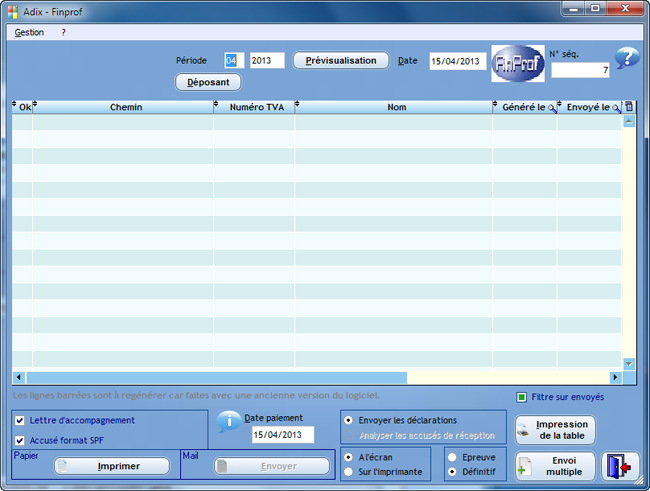Uncheck the Accusé format SPF checkbox
The height and width of the screenshot is (491, 650).
click(20, 440)
